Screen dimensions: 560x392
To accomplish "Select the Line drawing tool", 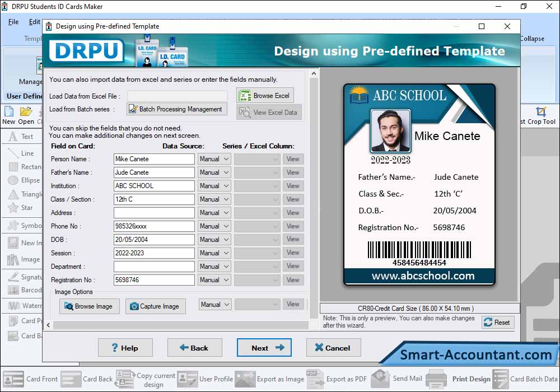I will 21,153.
